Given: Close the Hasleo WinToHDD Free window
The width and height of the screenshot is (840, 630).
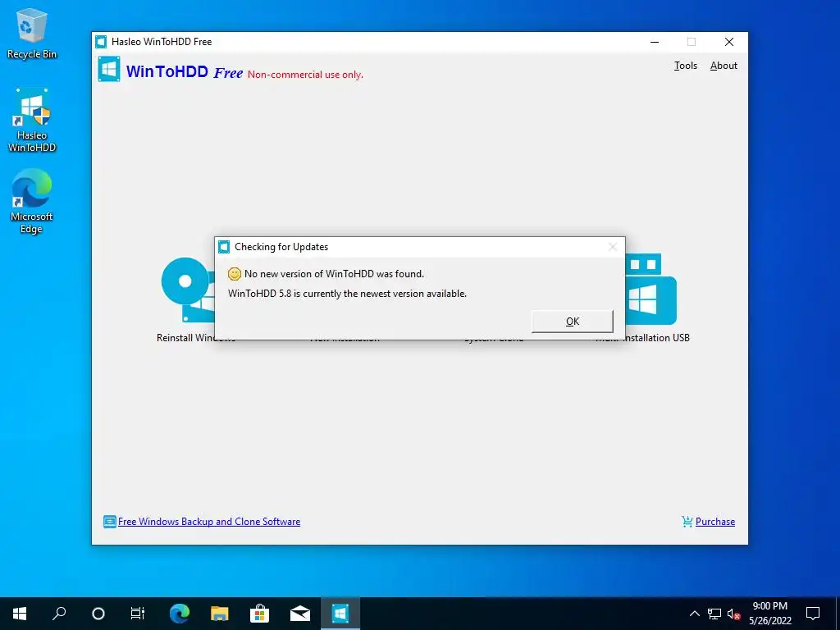Looking at the screenshot, I should pos(729,42).
